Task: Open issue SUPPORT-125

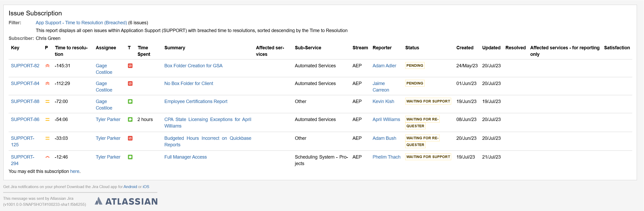Action: (22, 141)
